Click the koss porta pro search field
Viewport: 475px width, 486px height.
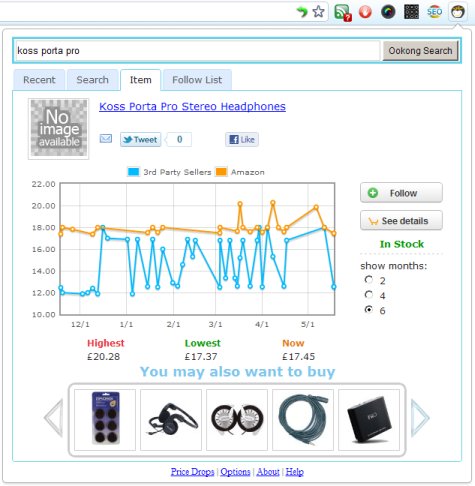coord(198,51)
